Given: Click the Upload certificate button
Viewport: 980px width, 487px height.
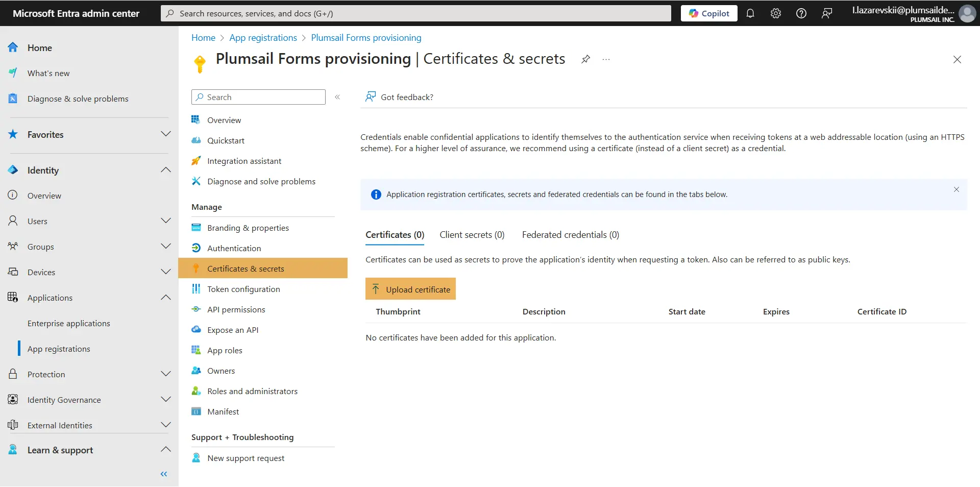Looking at the screenshot, I should (410, 289).
